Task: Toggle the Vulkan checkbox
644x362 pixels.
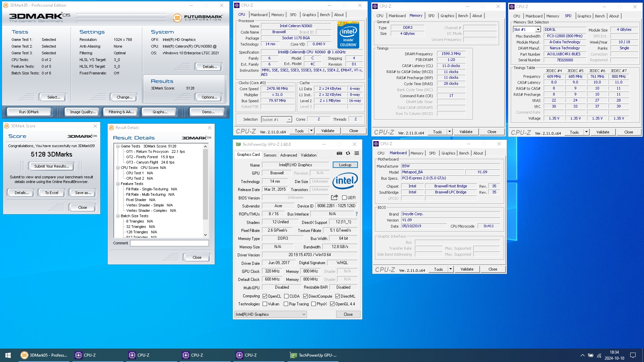Action: click(x=265, y=304)
